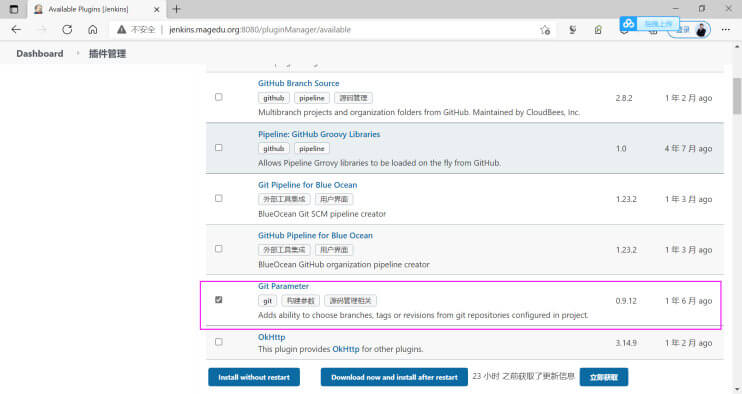742x394 pixels.
Task: Open the Git Parameter plugin link
Action: click(x=283, y=286)
